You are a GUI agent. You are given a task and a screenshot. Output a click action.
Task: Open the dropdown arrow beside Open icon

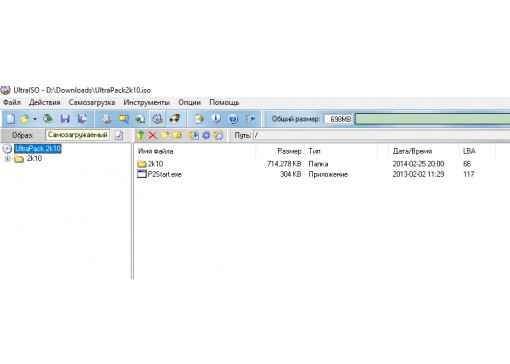pos(35,119)
